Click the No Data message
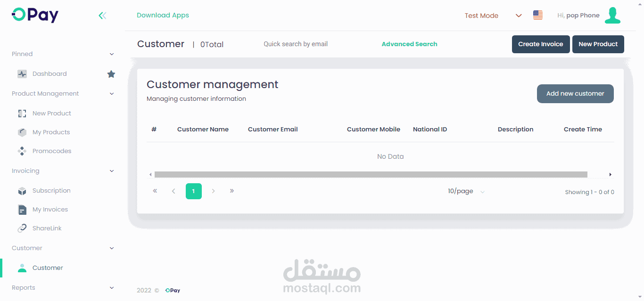The width and height of the screenshot is (644, 301). pos(390,156)
